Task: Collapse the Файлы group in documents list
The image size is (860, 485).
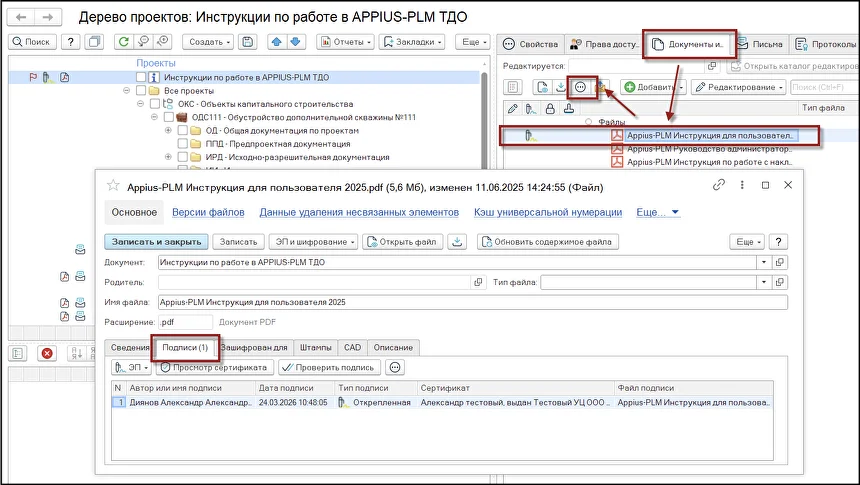Action: [x=589, y=122]
